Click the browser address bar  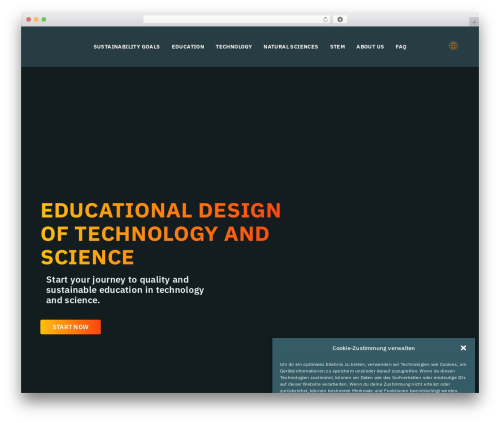pyautogui.click(x=237, y=19)
